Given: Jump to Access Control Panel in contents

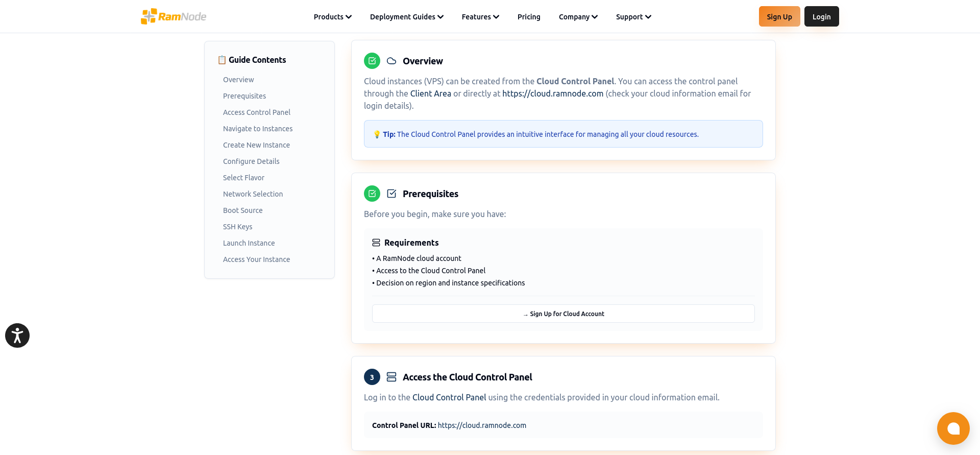Looking at the screenshot, I should point(257,112).
